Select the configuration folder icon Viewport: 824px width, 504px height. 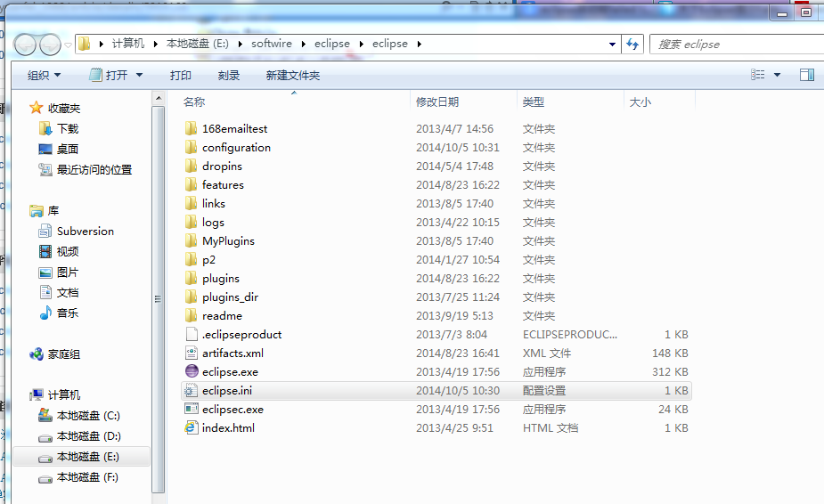click(x=192, y=147)
